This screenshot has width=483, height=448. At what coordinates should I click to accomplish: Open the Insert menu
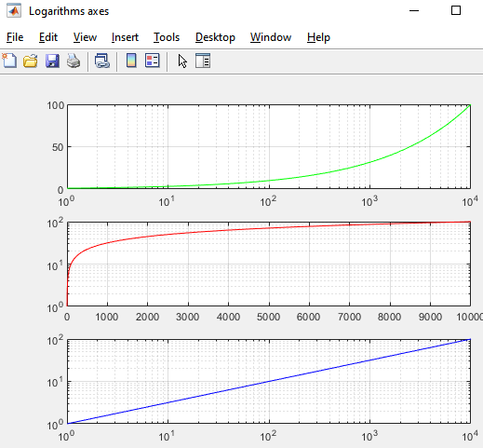point(125,37)
